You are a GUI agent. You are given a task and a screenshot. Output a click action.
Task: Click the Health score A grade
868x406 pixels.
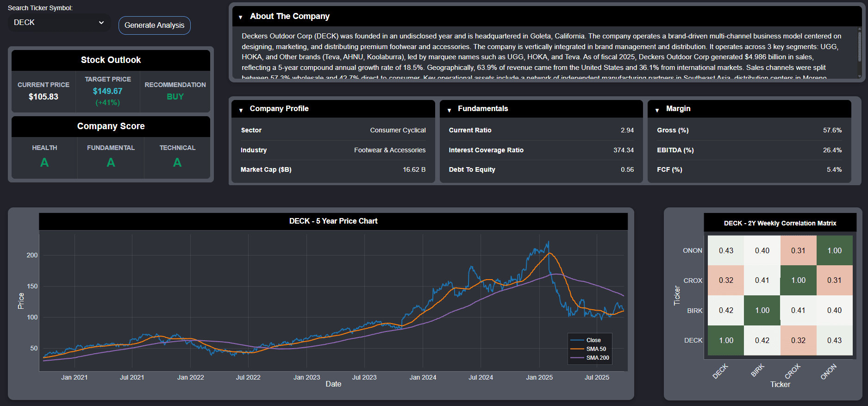point(44,162)
